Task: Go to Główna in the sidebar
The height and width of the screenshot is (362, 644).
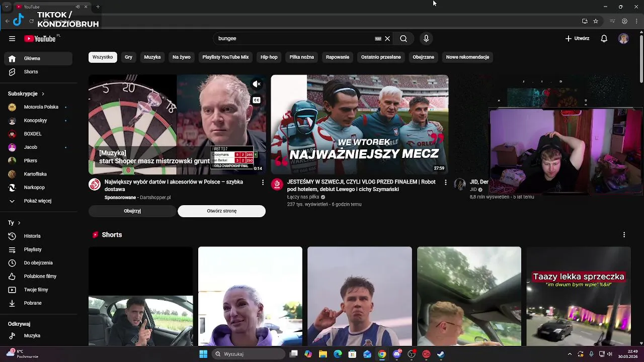Action: (x=38, y=58)
